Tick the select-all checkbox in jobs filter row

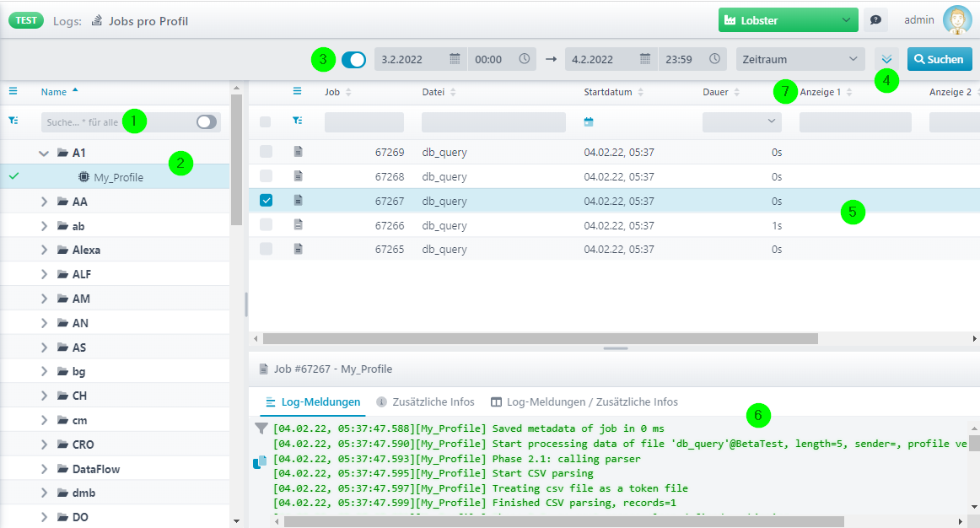266,121
